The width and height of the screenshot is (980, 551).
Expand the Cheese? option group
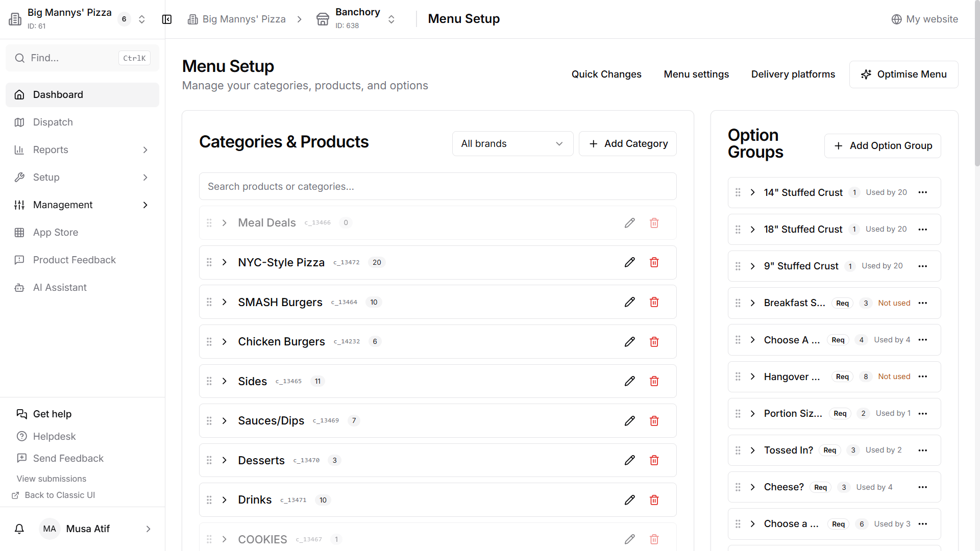pyautogui.click(x=753, y=487)
